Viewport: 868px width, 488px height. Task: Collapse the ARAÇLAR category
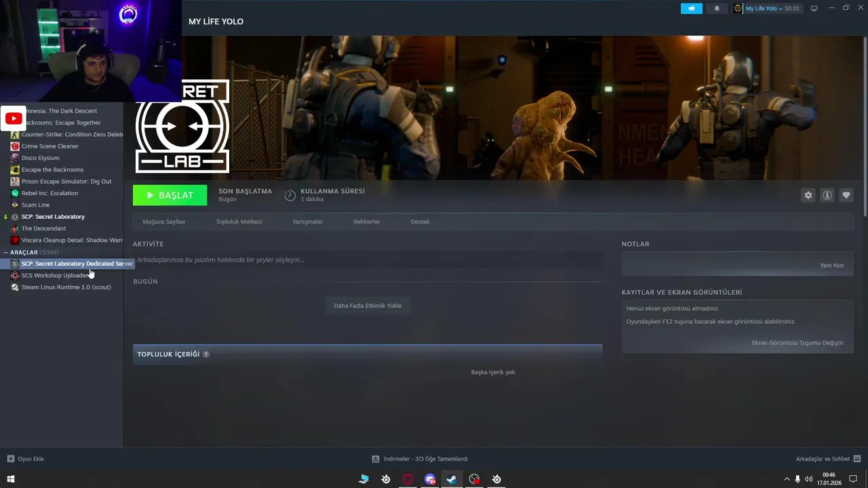(6, 252)
